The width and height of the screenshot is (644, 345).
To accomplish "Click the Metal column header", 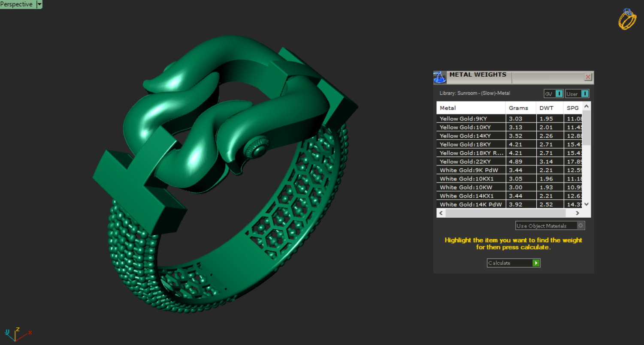I will point(471,108).
